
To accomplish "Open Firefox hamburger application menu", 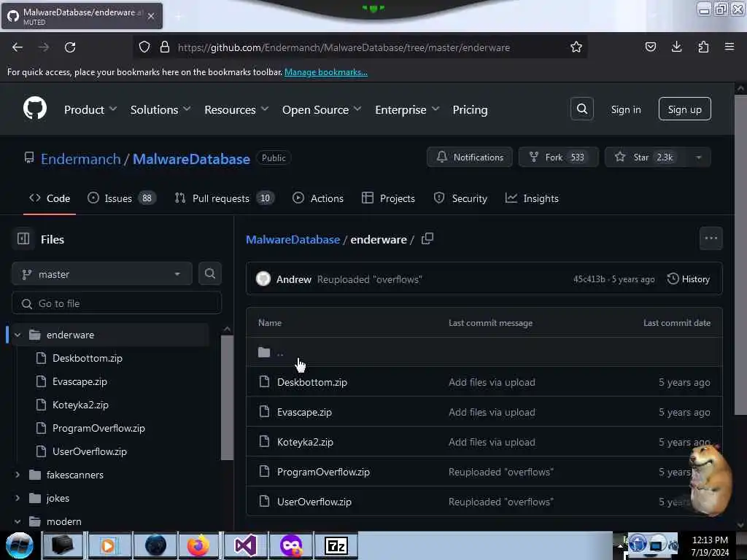I will point(729,47).
